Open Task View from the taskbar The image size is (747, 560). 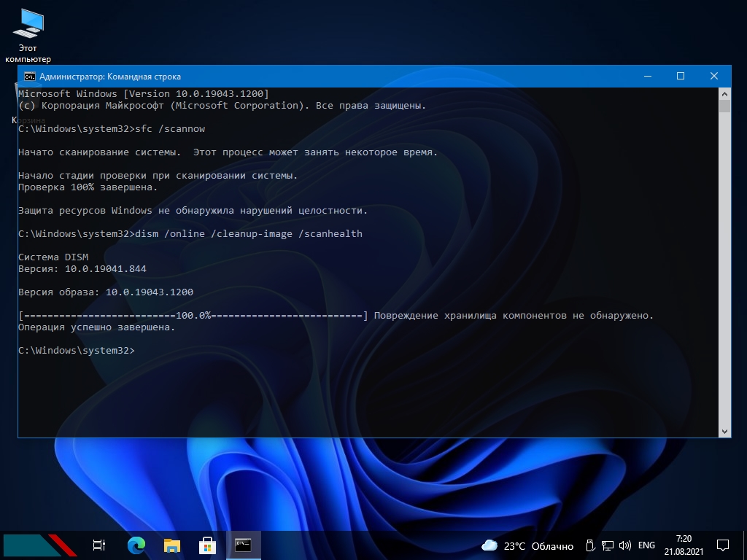[x=99, y=545]
